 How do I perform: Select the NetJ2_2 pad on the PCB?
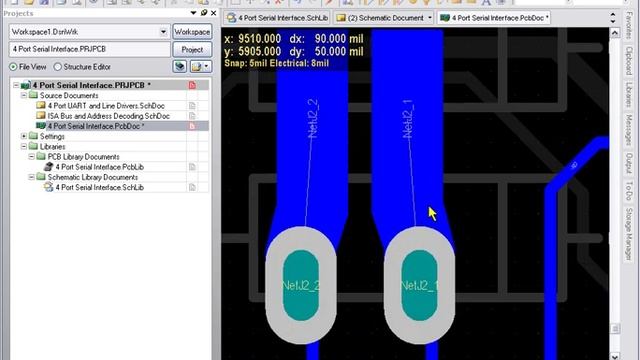pyautogui.click(x=301, y=285)
